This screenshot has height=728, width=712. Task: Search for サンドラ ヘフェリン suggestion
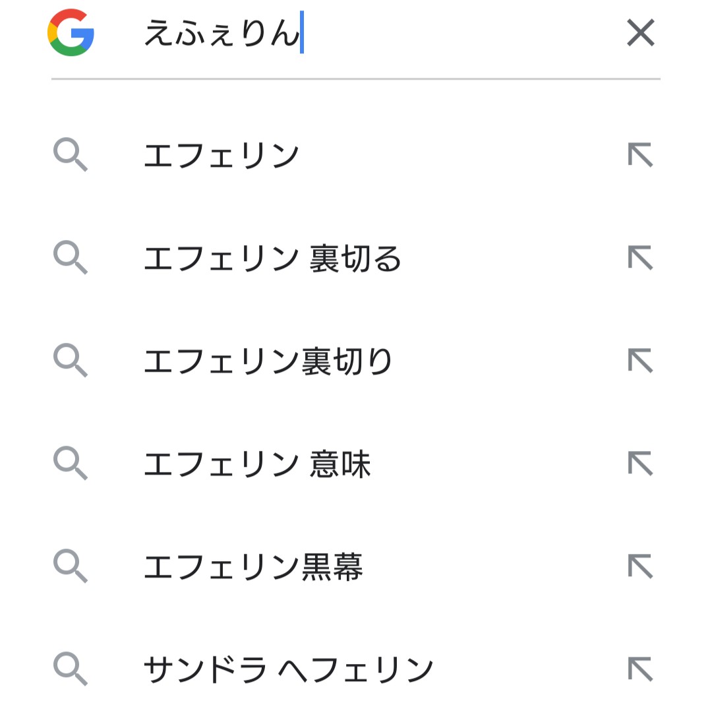click(288, 670)
